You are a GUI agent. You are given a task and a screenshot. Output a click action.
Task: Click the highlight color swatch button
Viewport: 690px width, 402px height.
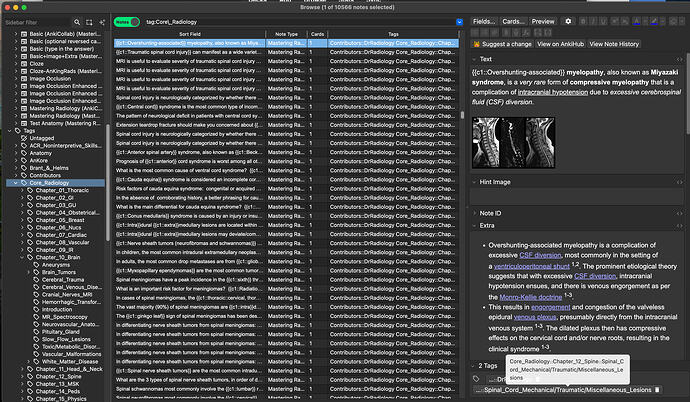tap(654, 21)
